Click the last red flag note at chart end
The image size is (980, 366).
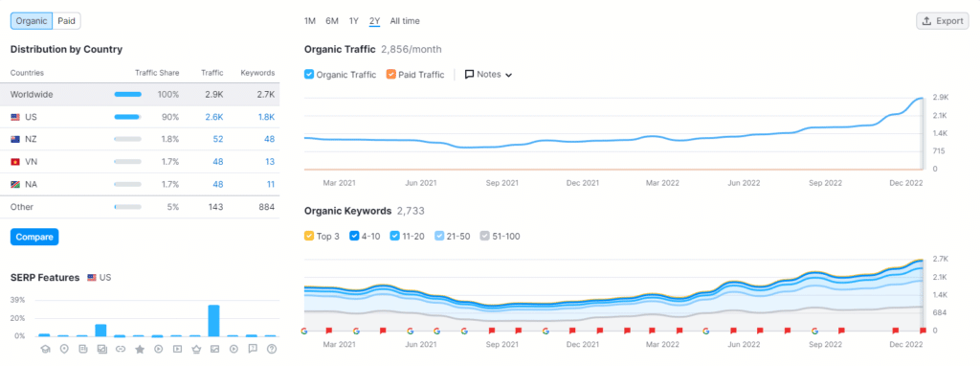click(924, 331)
